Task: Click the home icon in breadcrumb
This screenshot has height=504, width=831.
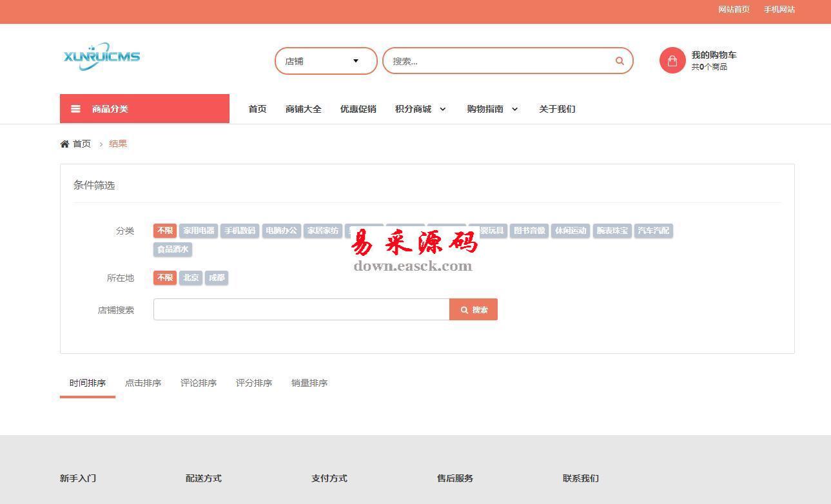Action: tap(64, 144)
